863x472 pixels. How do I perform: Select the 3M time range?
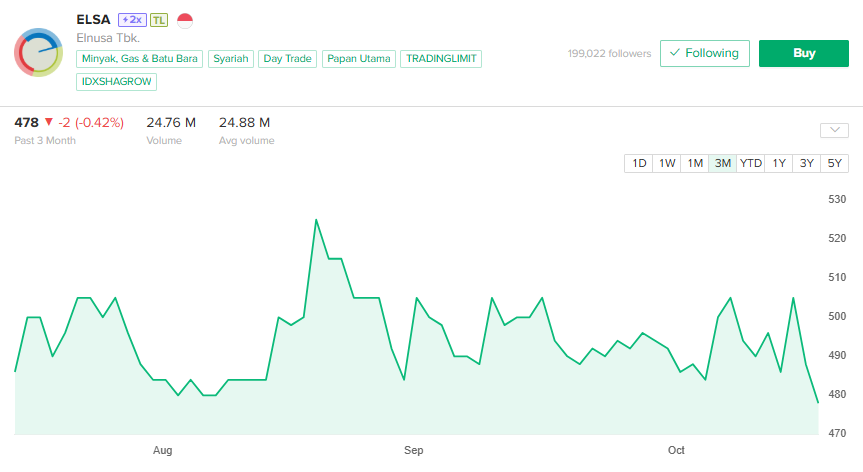(x=722, y=163)
